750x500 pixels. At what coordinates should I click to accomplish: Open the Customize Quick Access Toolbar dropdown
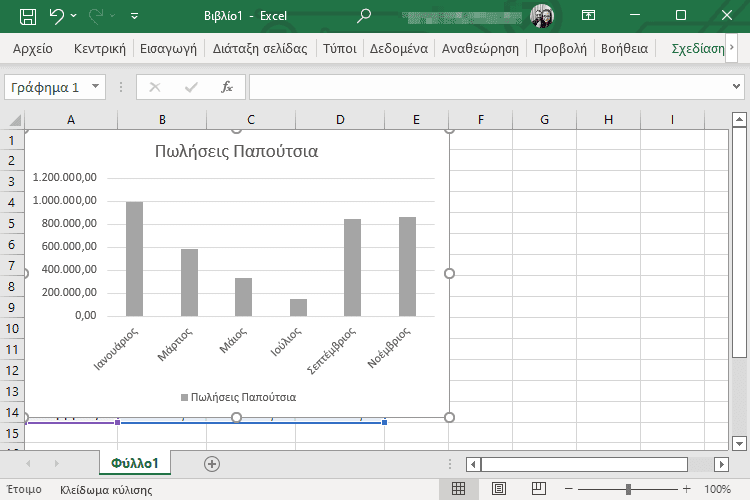135,16
